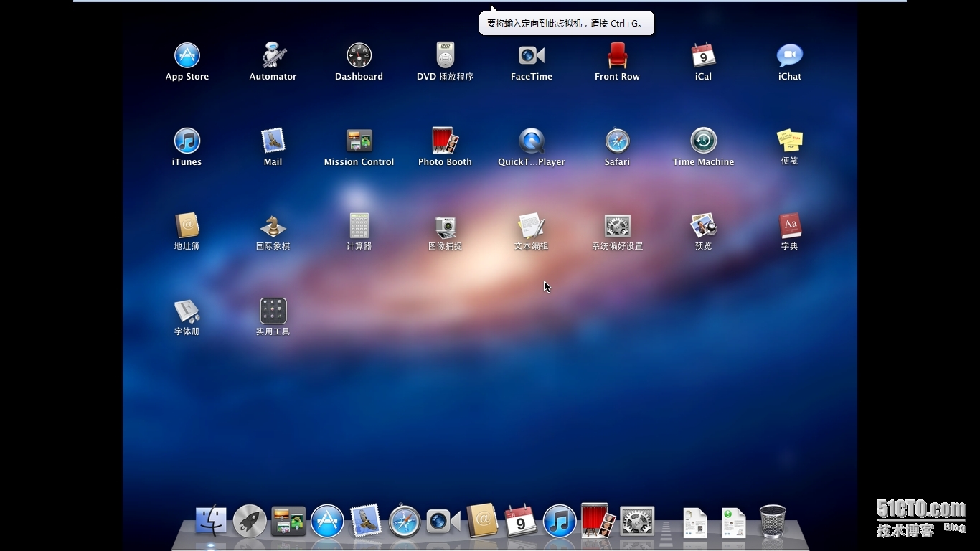Open iCal calendar from the Dock

[x=521, y=521]
